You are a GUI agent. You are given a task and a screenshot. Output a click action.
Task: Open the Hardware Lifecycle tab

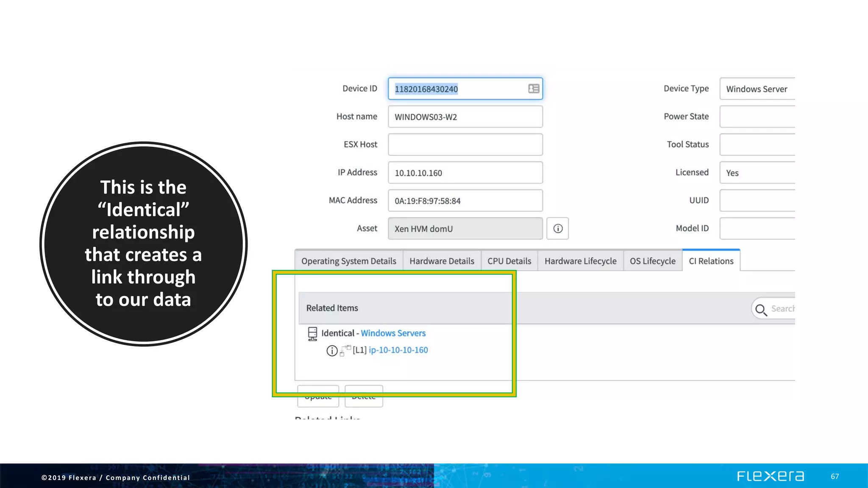point(580,261)
